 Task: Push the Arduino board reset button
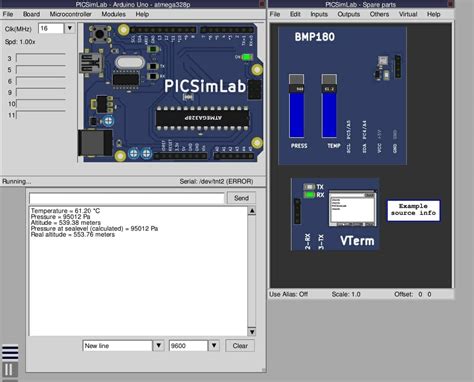tap(100, 34)
